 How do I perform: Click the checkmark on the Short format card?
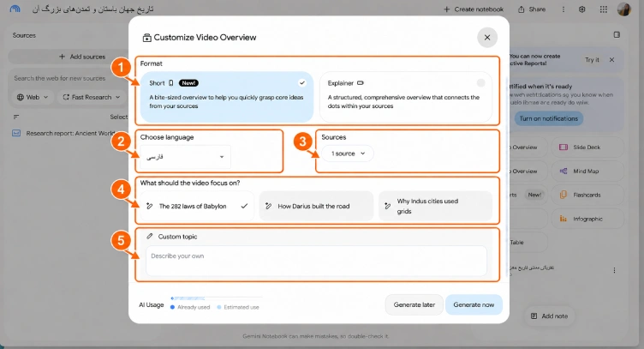(301, 83)
